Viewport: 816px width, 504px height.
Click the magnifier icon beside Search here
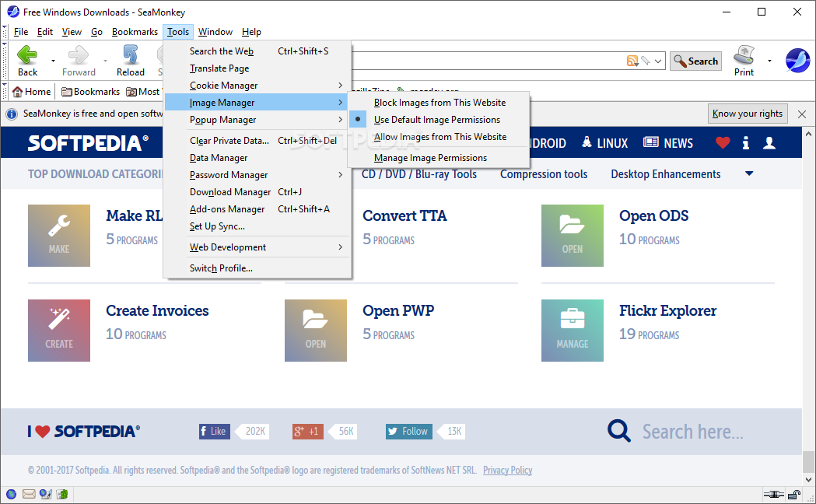pyautogui.click(x=619, y=431)
